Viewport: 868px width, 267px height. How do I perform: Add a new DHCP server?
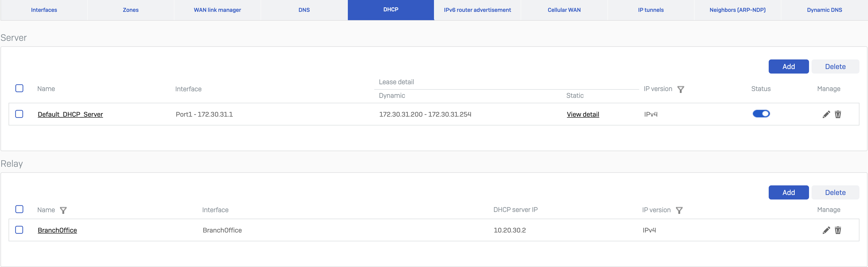point(788,67)
